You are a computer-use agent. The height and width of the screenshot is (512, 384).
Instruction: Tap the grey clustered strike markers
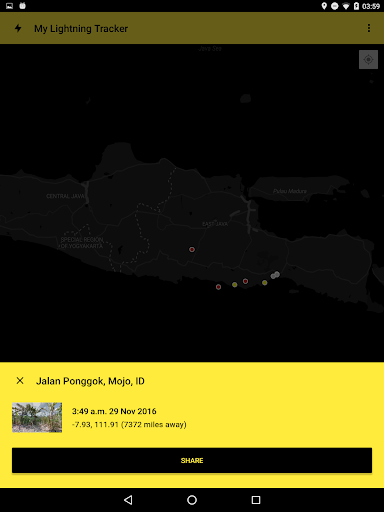click(x=275, y=275)
